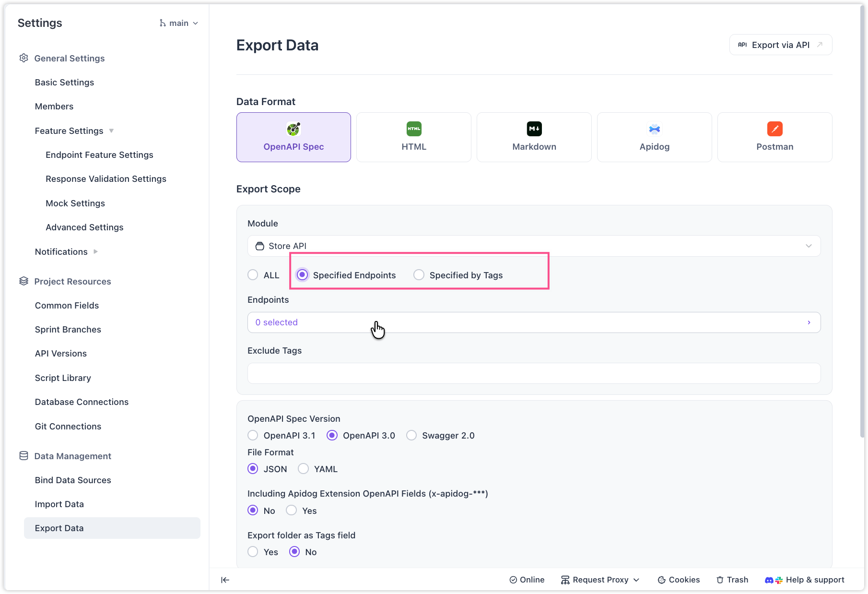Screen dimensions: 868x594
Task: Go to Import Data settings
Action: pos(59,504)
